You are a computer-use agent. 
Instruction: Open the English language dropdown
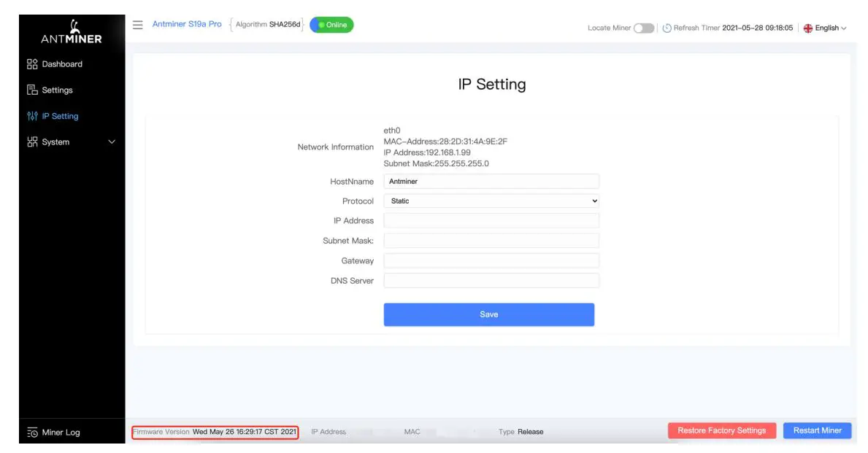pos(824,27)
